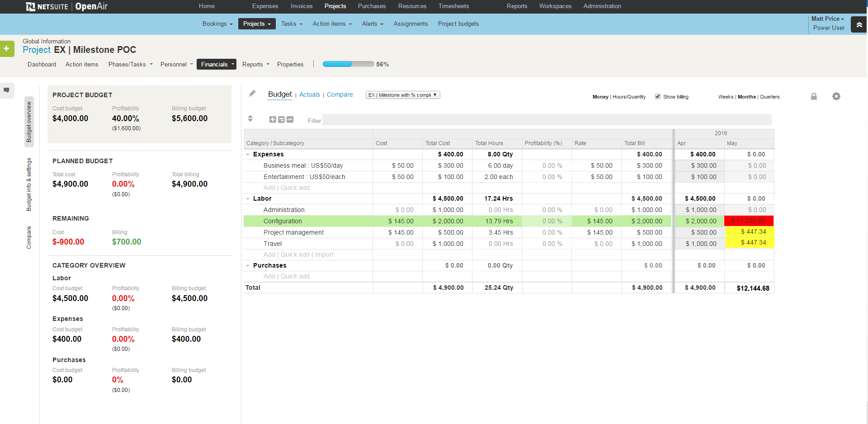The width and height of the screenshot is (868, 424).
Task: Switch time scale to Quarters
Action: pyautogui.click(x=769, y=97)
